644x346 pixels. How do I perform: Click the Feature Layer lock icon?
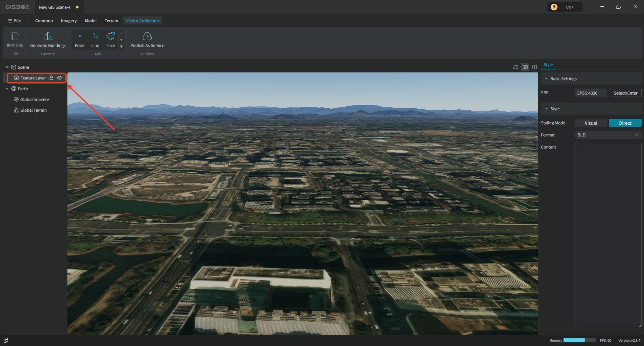tap(51, 78)
